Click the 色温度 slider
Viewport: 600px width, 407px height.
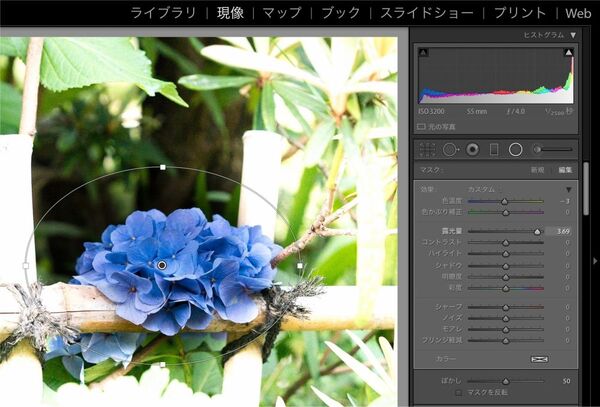[505, 201]
